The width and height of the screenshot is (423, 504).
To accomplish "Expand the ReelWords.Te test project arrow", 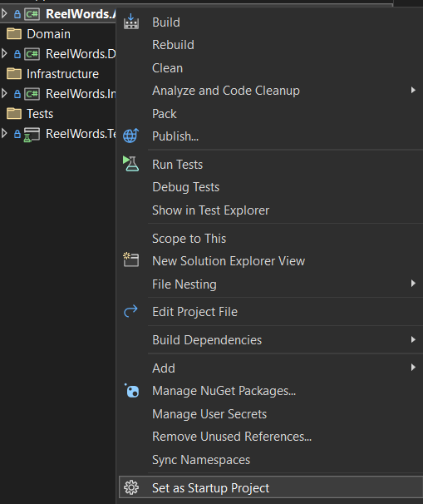I will (4, 133).
